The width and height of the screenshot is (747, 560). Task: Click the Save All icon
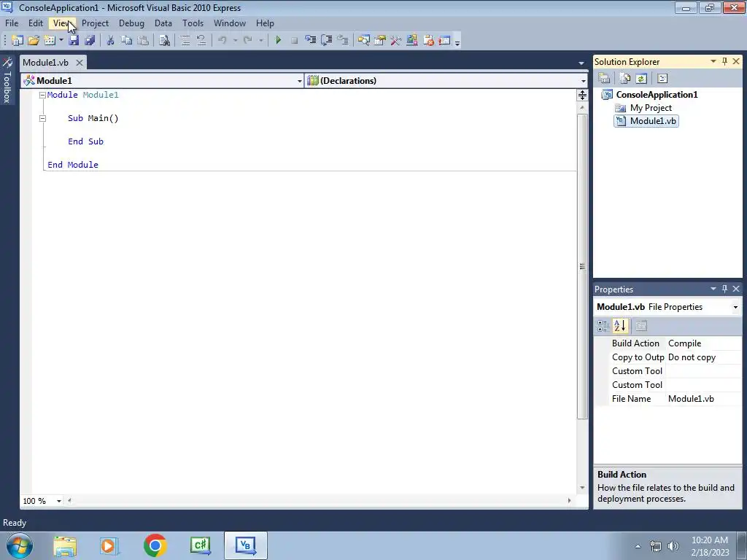(x=90, y=41)
